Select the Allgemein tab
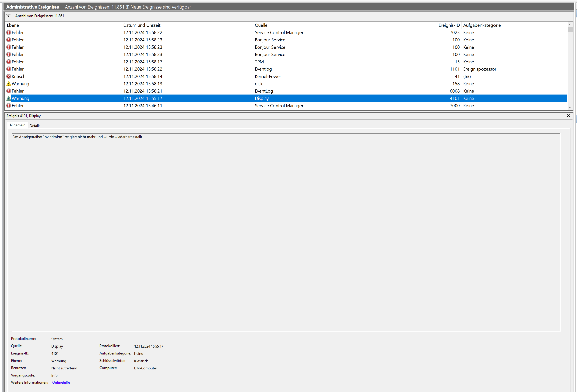Viewport: 577px width, 392px height. [x=17, y=125]
